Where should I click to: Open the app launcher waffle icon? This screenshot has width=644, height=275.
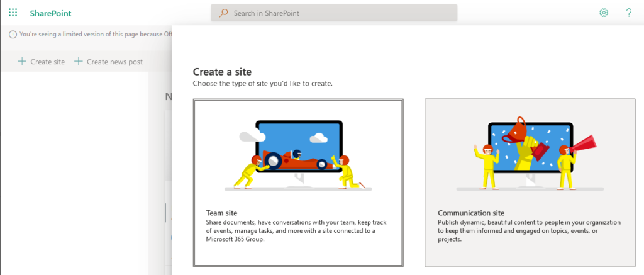pos(13,13)
